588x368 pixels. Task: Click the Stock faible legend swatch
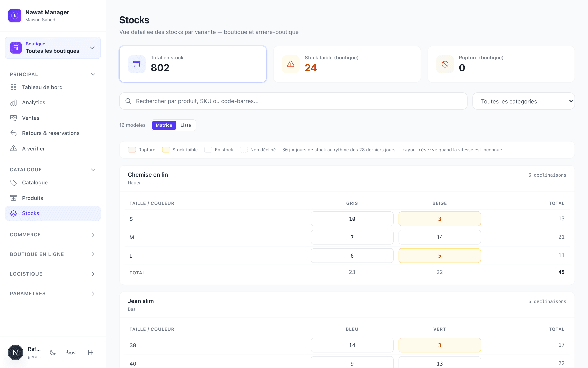pos(166,150)
